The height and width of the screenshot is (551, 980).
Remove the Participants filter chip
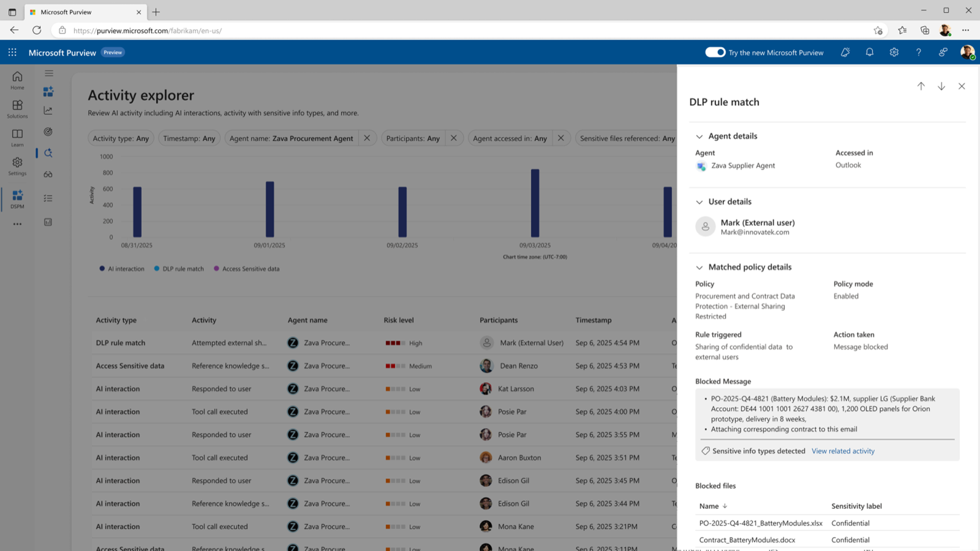click(x=454, y=138)
